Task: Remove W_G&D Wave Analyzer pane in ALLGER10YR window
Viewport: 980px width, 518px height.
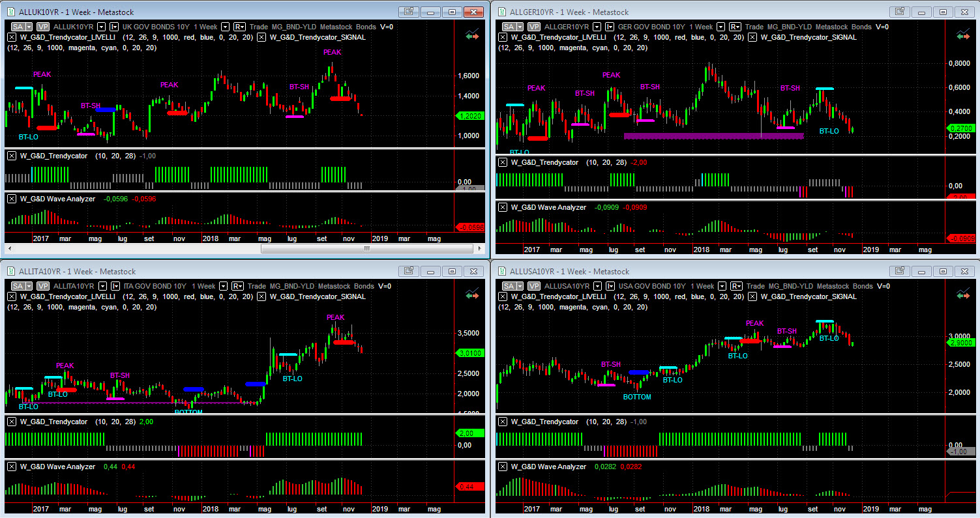Action: pos(501,207)
